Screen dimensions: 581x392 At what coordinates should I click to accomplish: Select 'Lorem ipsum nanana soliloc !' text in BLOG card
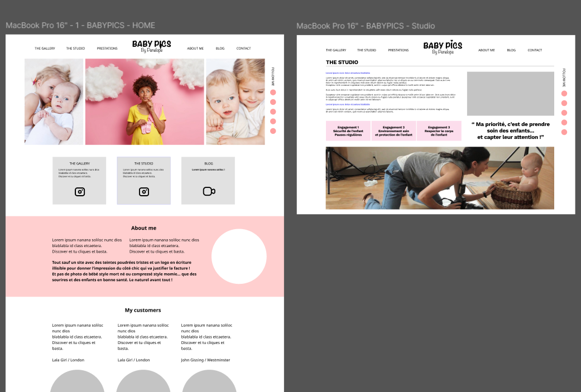(x=209, y=170)
